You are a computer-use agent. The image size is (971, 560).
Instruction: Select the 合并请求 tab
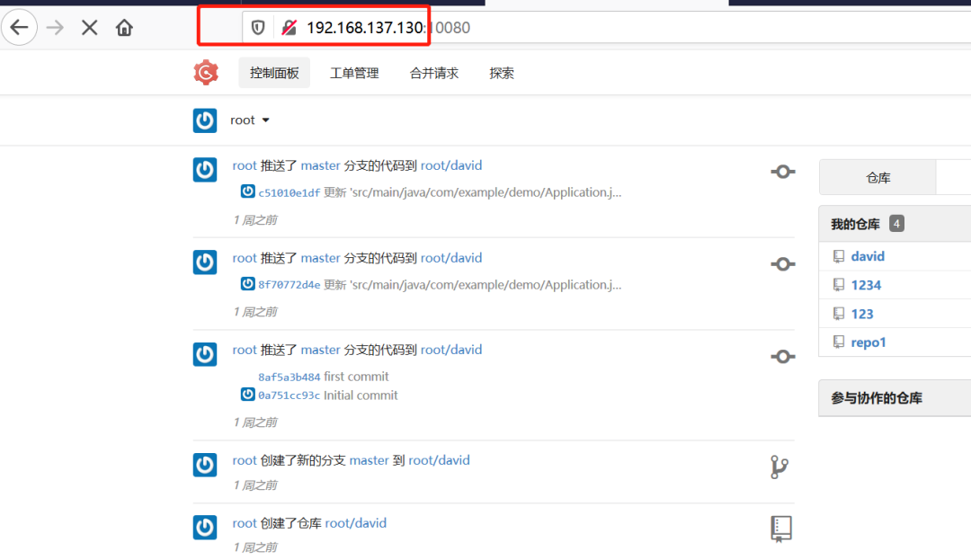coord(433,72)
